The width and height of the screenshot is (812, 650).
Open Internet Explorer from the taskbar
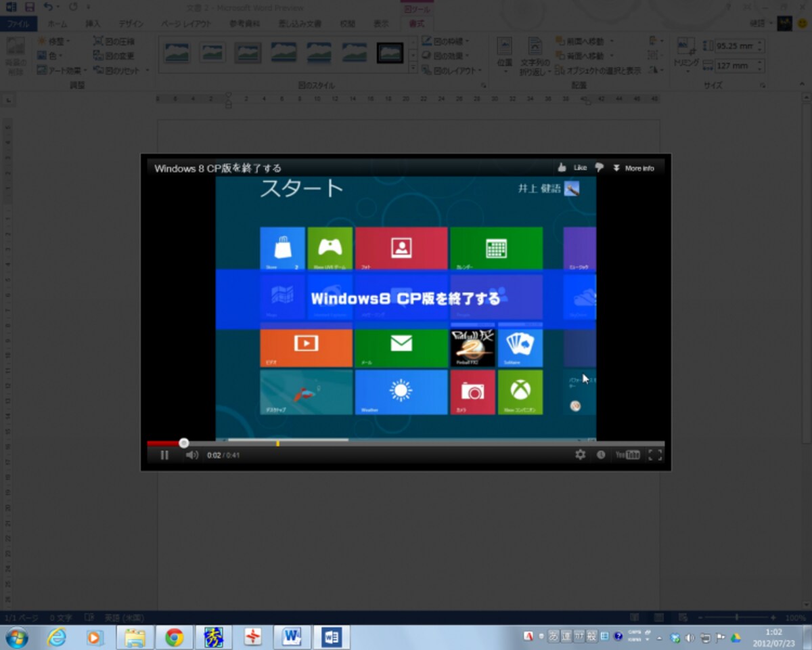57,637
